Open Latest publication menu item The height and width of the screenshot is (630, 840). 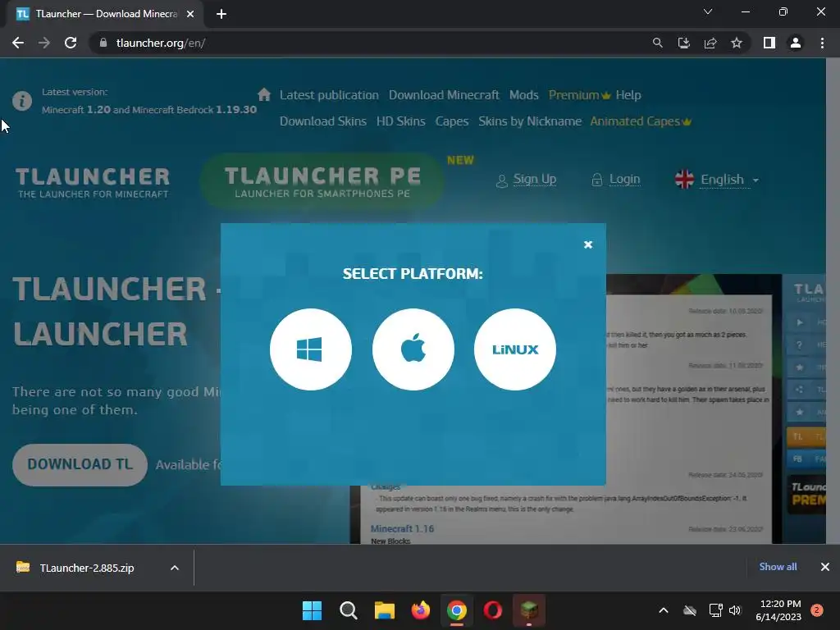pyautogui.click(x=329, y=95)
